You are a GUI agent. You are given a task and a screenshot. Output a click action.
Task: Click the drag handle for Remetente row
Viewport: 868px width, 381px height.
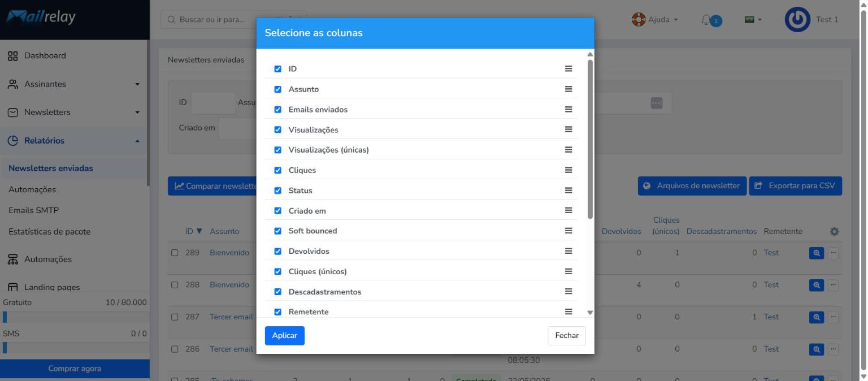568,311
